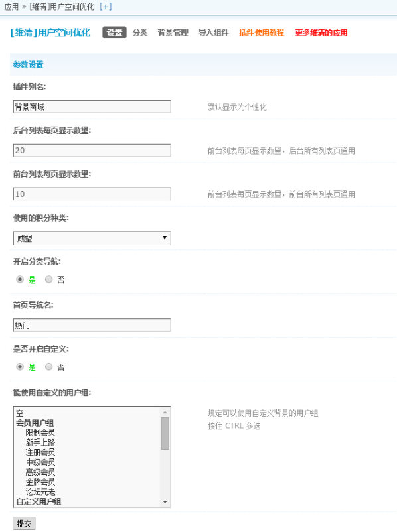397x532 pixels.
Task: Focus the 首页导航名 text field
Action: [x=92, y=325]
